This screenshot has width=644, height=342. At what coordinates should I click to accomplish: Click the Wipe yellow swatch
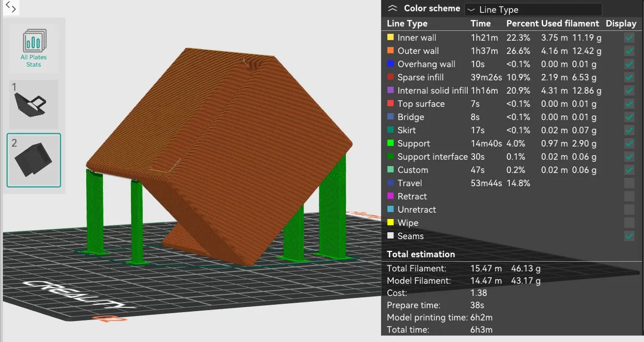point(390,222)
